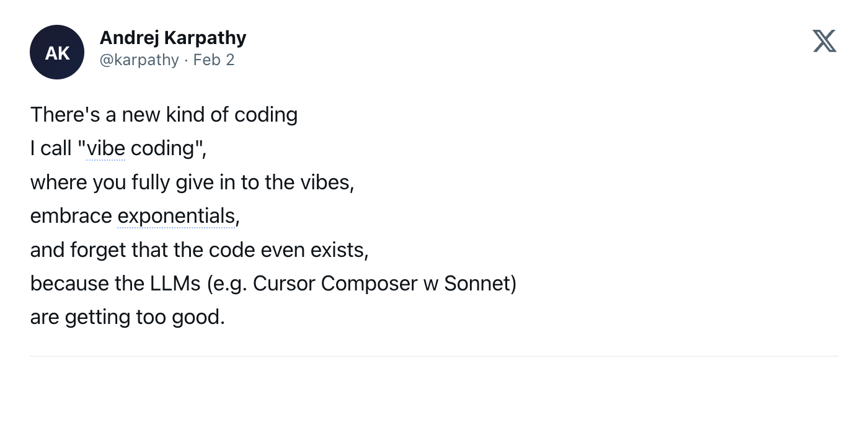Click the @karpathy handle
The image size is (868, 422).
click(139, 60)
